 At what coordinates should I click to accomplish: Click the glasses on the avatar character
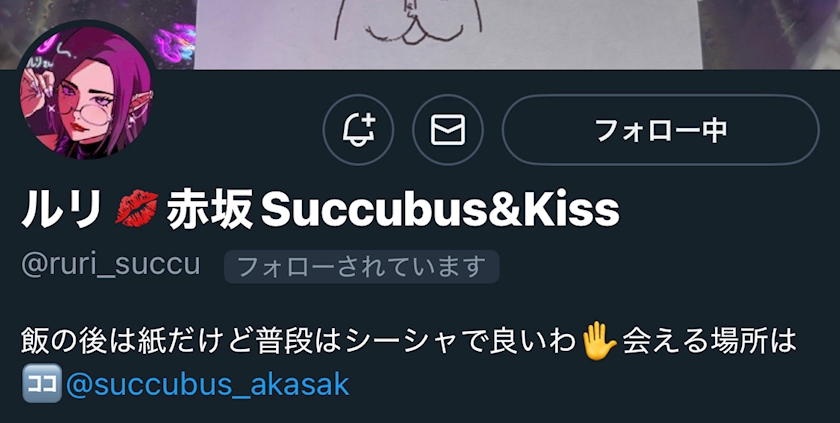click(x=99, y=114)
